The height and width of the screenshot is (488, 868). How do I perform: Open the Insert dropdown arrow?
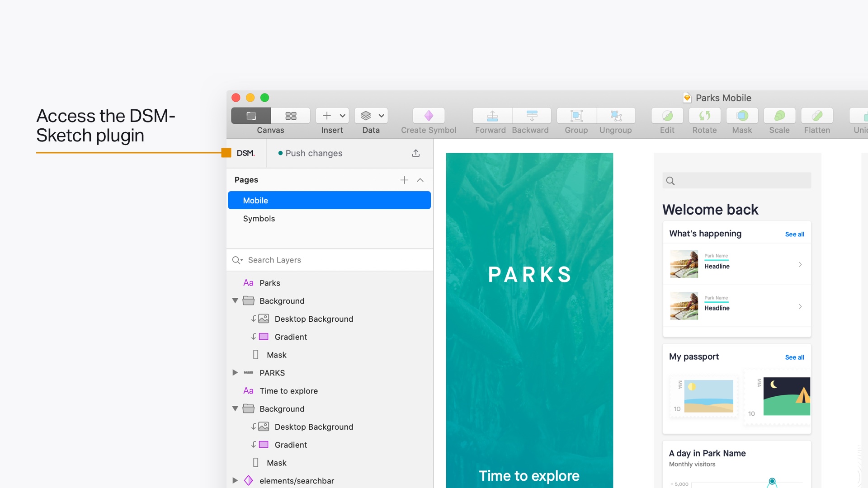[x=343, y=116]
